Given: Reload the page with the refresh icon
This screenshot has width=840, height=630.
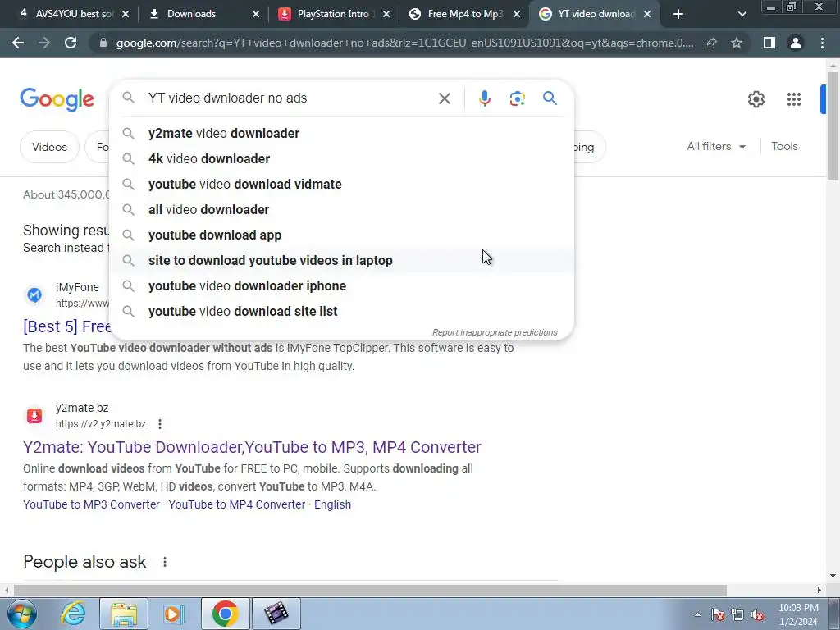Looking at the screenshot, I should [x=71, y=43].
